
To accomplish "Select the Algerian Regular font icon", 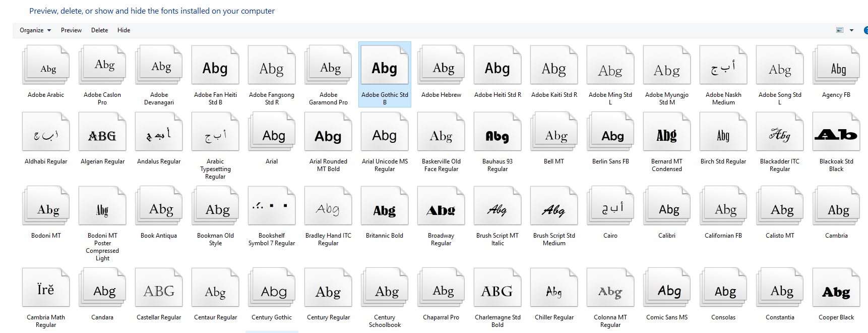I will point(102,132).
